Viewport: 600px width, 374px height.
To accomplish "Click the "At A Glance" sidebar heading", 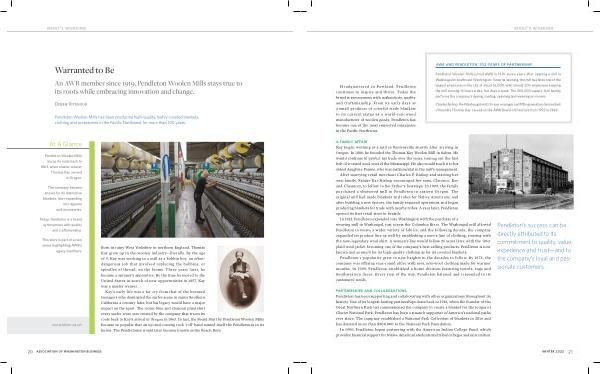I will click(x=65, y=144).
